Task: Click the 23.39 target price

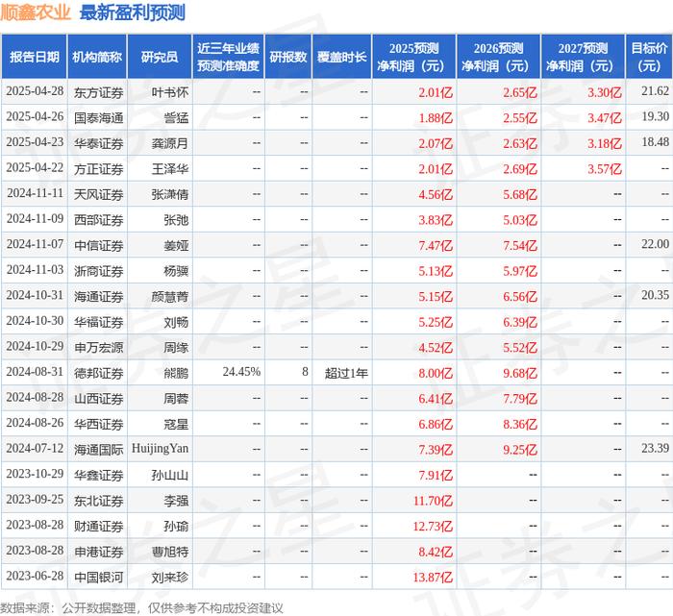Action: (x=656, y=448)
